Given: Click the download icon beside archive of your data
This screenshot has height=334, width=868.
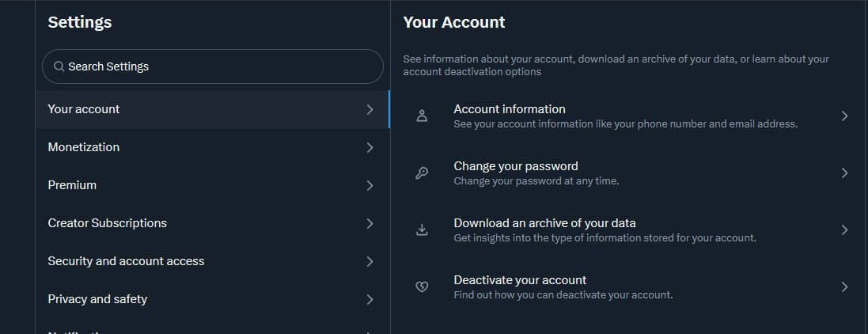Looking at the screenshot, I should click(x=422, y=230).
